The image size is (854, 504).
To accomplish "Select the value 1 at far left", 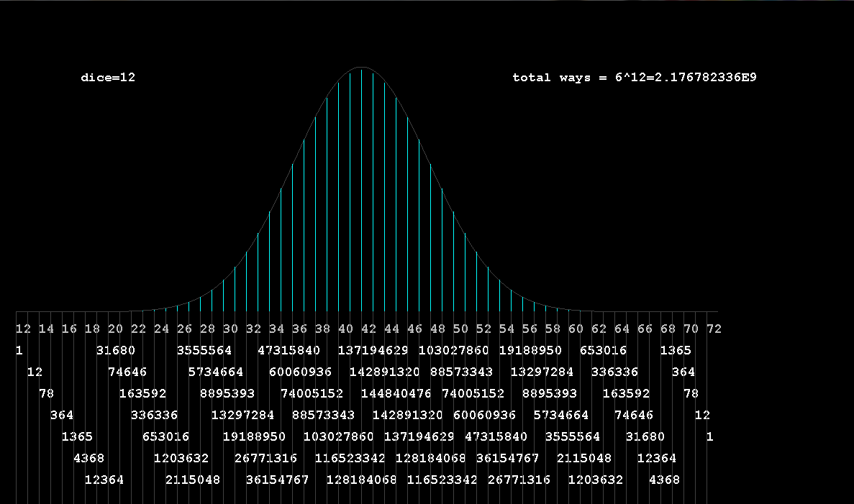I will pyautogui.click(x=19, y=351).
